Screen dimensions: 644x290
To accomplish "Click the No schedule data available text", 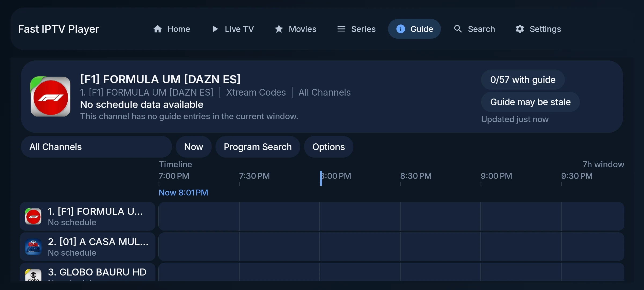I will point(142,104).
